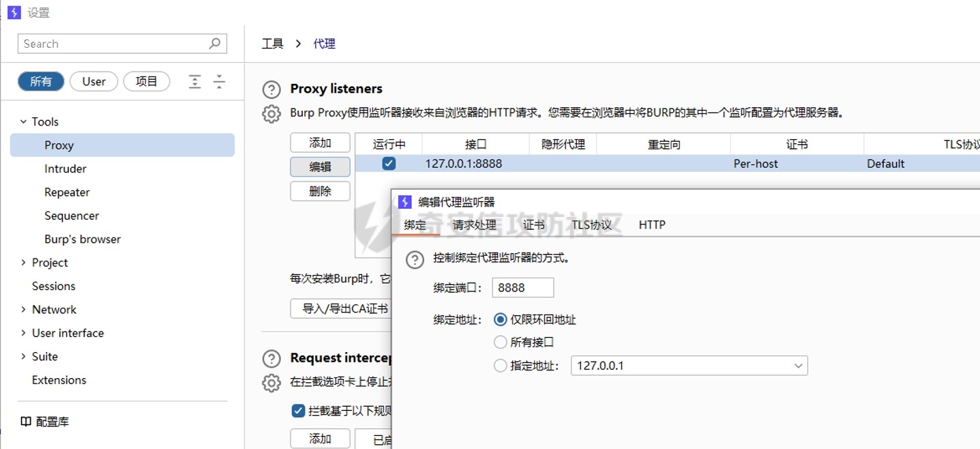This screenshot has height=449, width=980.
Task: Select Proxy in settings tree
Action: click(122, 145)
